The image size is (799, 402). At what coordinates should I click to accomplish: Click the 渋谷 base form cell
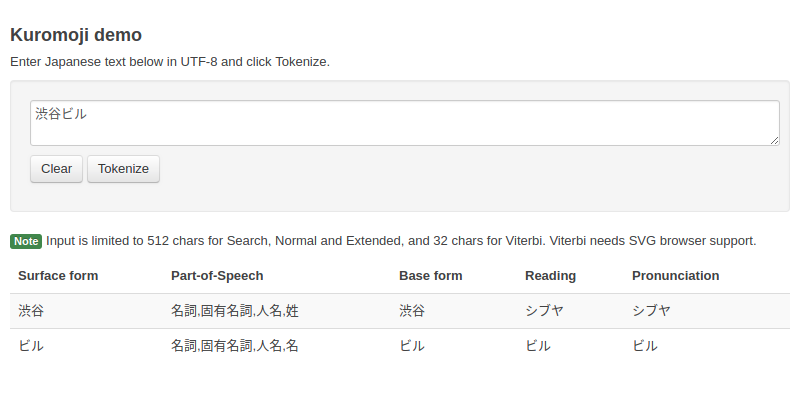(412, 311)
